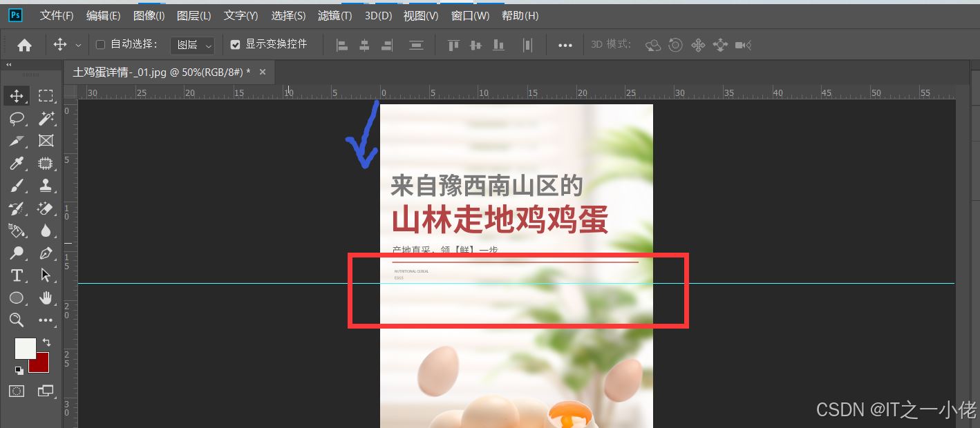Select the Dodge tool
The height and width of the screenshot is (428, 980).
(x=17, y=253)
